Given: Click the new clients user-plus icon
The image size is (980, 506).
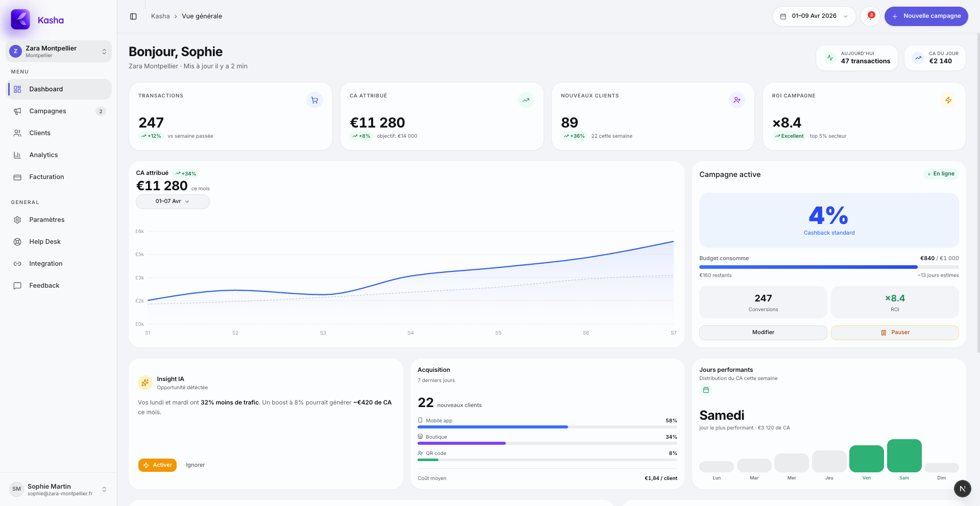Looking at the screenshot, I should tap(737, 100).
